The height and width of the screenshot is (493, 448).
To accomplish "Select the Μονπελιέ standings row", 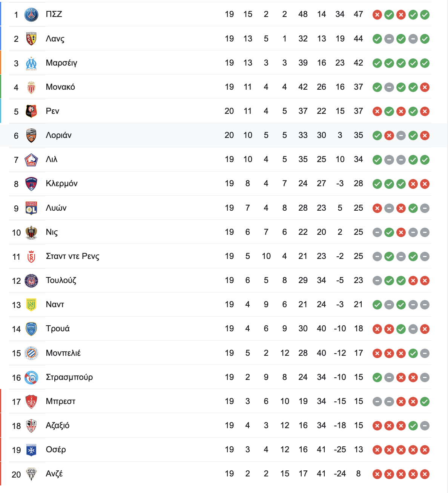I will [x=220, y=353].
